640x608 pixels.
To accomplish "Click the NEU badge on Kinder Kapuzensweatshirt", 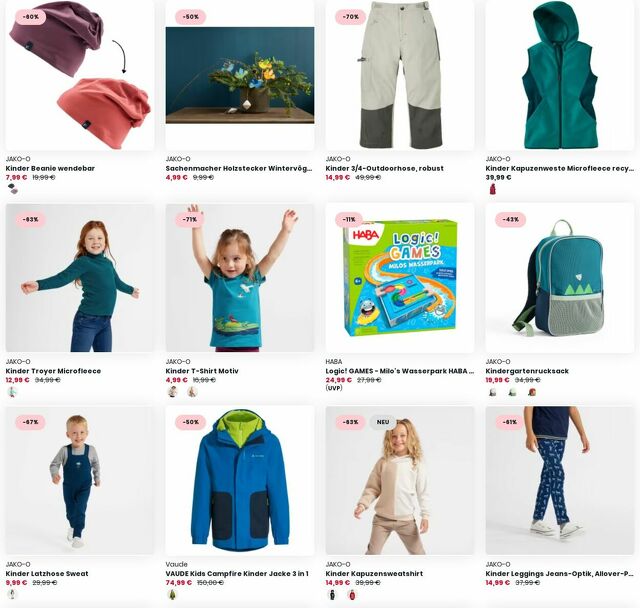I will click(x=383, y=422).
